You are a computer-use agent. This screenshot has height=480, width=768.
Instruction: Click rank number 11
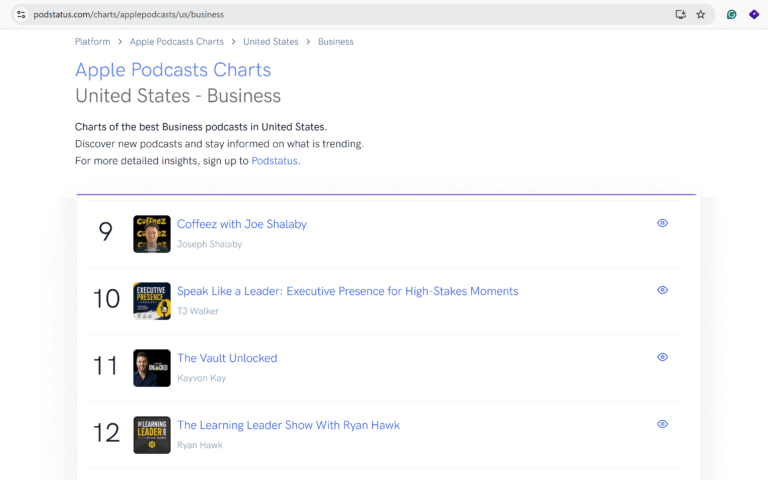[105, 366]
